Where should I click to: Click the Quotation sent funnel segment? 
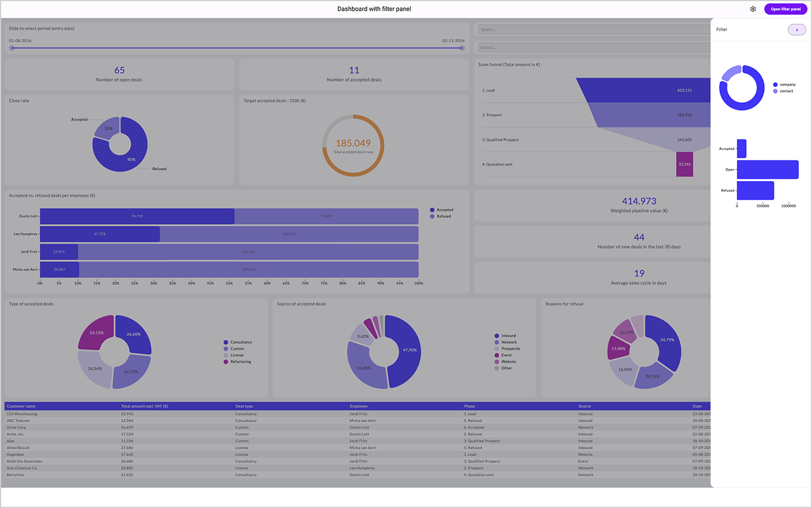pyautogui.click(x=684, y=164)
